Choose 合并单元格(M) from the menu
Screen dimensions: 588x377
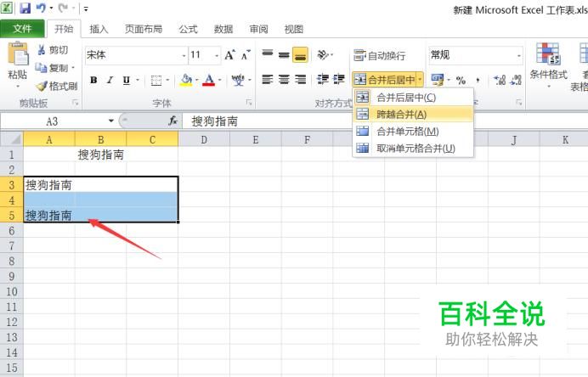click(x=413, y=131)
